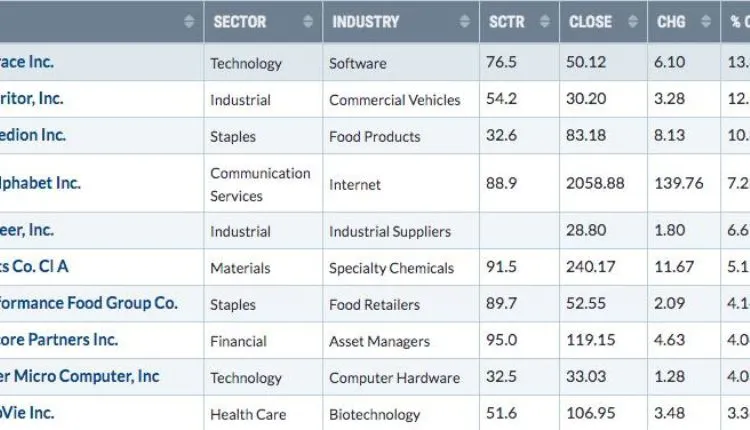Screen dimensions: 750x430
Task: Select the Communication Services sector cell
Action: pos(260,184)
